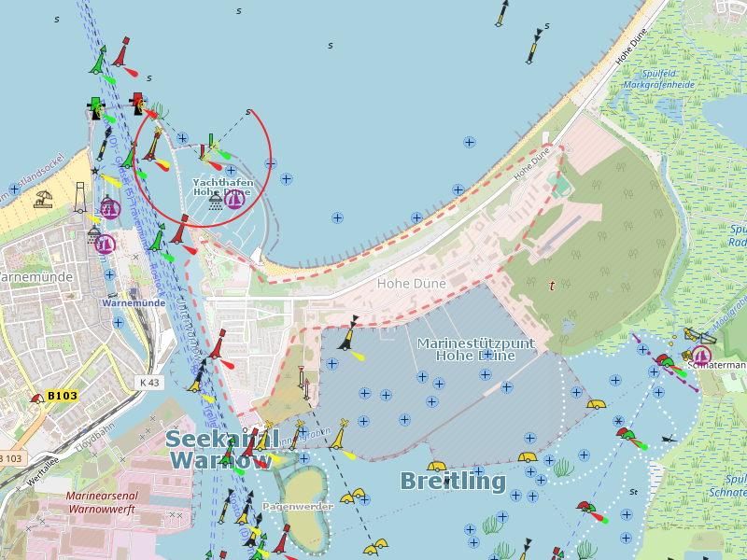Select the northernmost green conical fairway buoy

97,63
